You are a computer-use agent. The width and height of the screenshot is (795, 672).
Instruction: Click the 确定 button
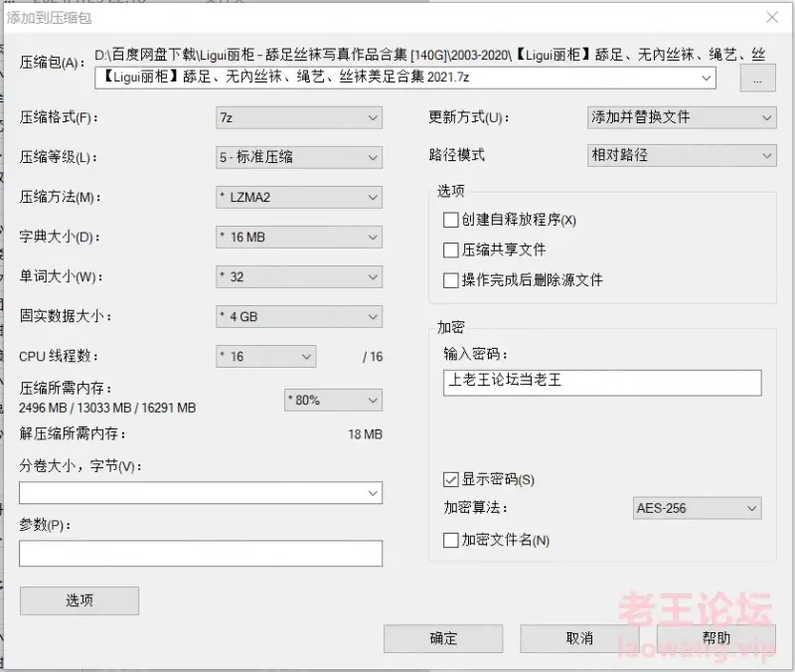pyautogui.click(x=443, y=638)
